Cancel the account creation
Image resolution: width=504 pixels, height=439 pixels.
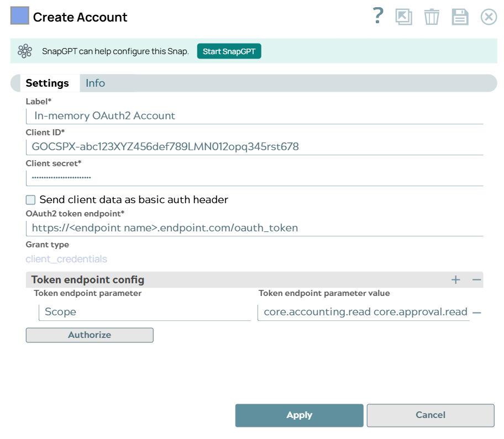pyautogui.click(x=430, y=415)
